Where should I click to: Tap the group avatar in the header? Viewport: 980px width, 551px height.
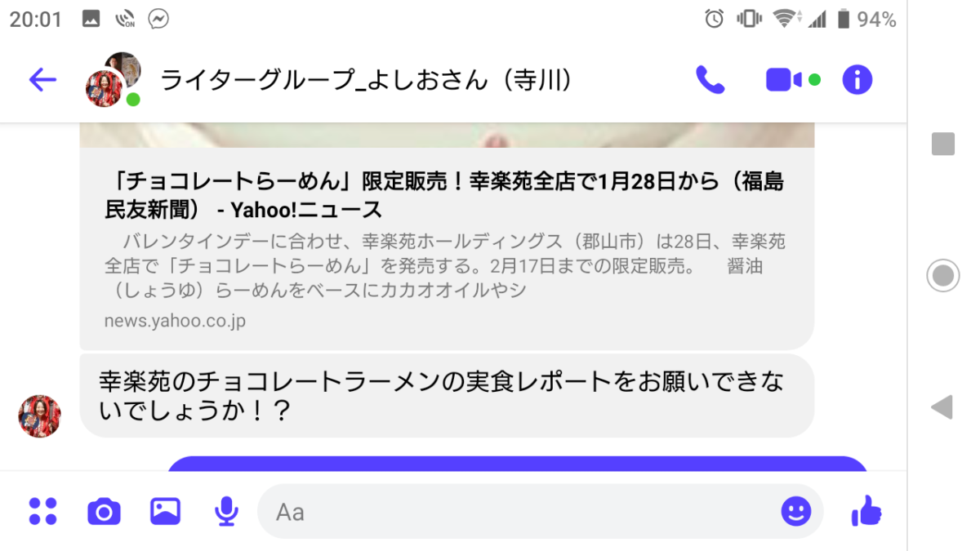click(114, 79)
